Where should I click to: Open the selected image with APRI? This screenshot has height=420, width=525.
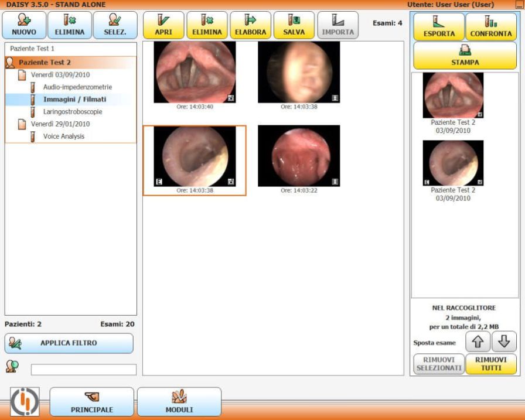pos(164,24)
